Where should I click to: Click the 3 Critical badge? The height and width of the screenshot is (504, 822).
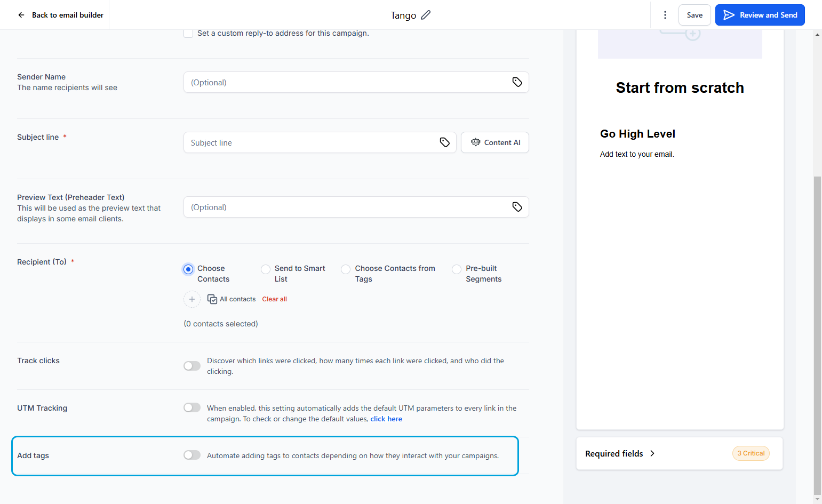(751, 453)
